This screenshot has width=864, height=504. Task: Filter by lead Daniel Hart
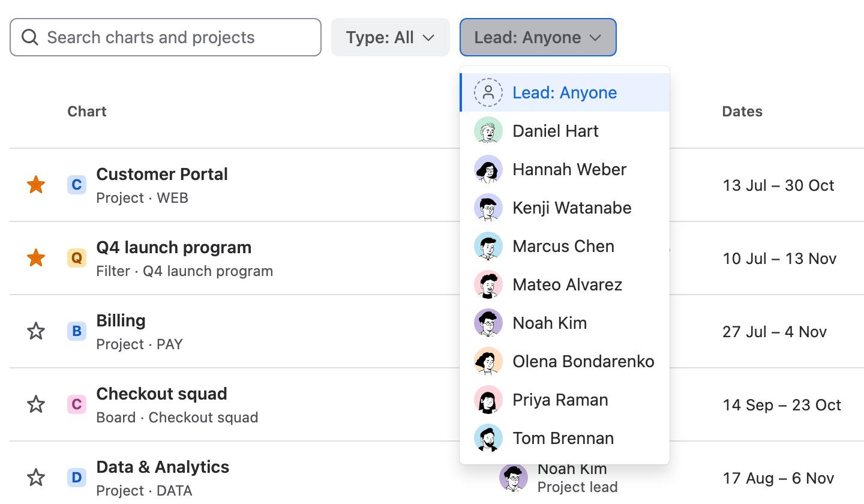tap(565, 131)
